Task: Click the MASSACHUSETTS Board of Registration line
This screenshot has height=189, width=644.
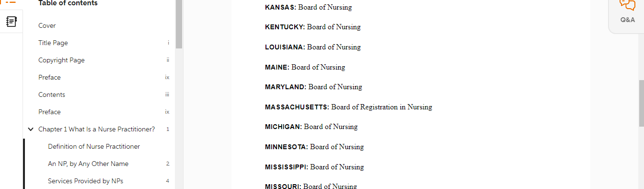Action: pyautogui.click(x=348, y=107)
